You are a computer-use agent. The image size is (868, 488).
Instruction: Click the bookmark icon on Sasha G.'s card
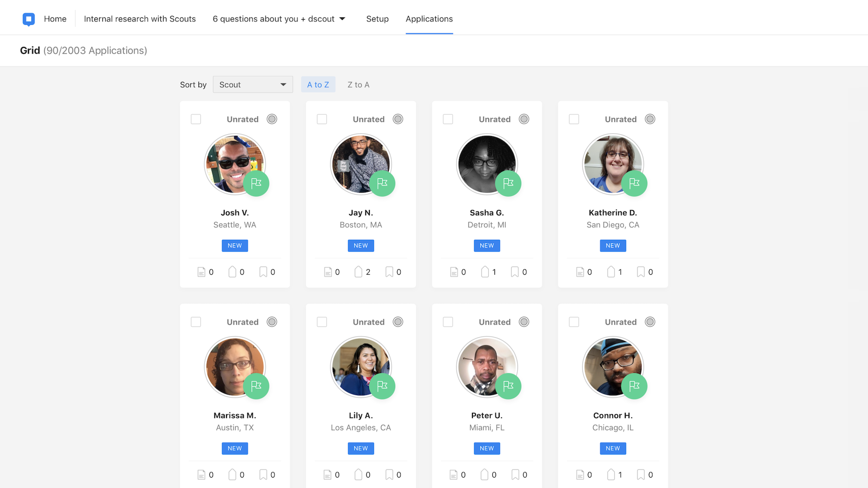514,272
